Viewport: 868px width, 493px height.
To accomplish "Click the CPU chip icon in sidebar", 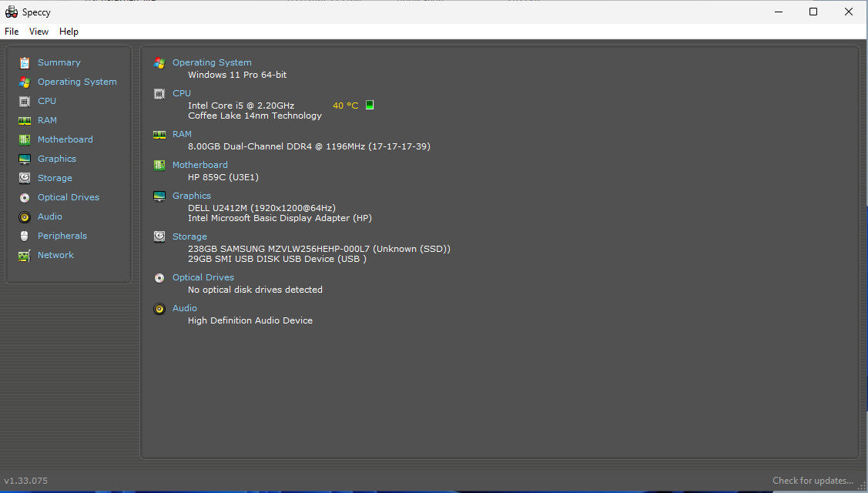I will click(25, 102).
